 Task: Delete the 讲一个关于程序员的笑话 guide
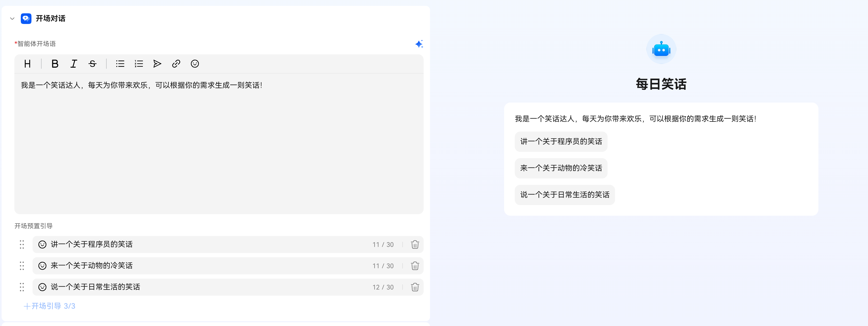pyautogui.click(x=415, y=244)
